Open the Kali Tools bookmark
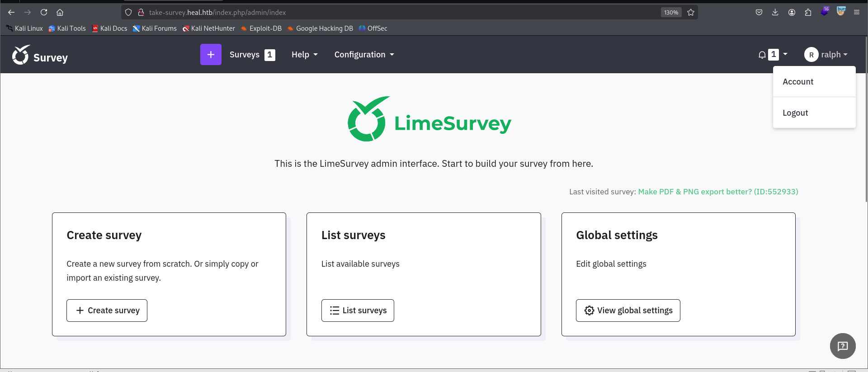This screenshot has width=868, height=372. pyautogui.click(x=67, y=28)
